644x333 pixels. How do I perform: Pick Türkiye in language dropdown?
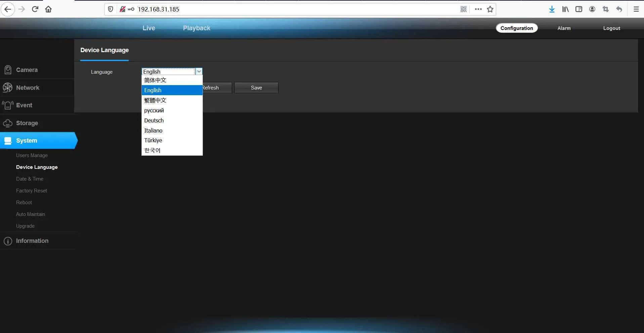click(172, 140)
